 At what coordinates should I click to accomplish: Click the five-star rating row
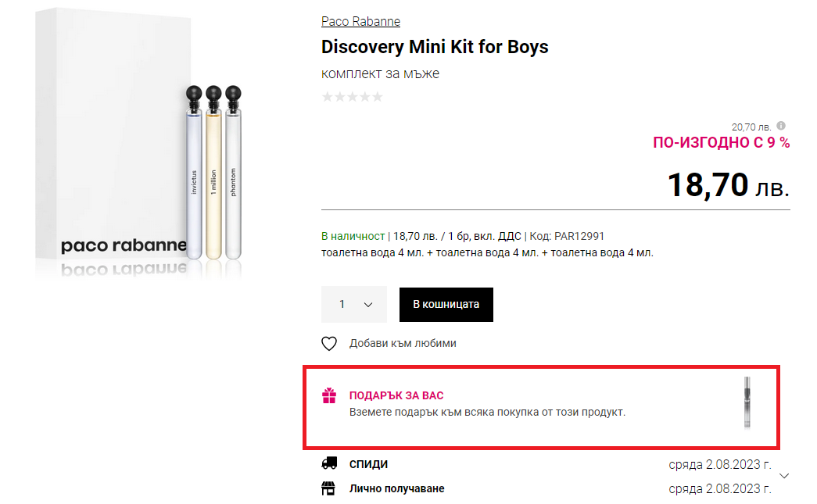tap(352, 97)
